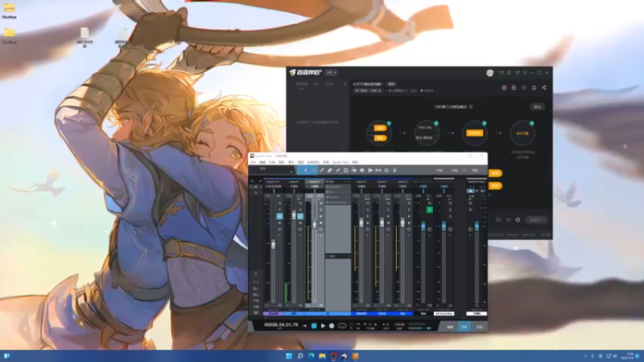Click the Play button in transport
The image size is (644, 362).
pos(324,326)
